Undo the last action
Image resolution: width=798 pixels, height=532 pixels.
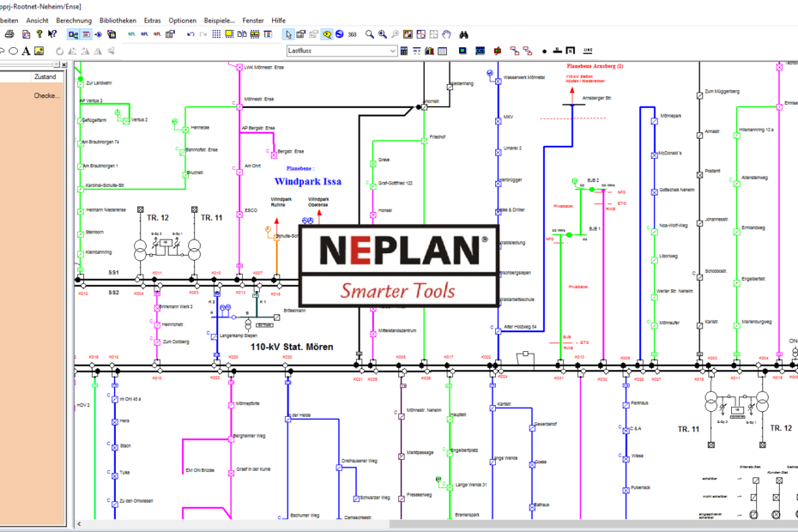pos(190,34)
